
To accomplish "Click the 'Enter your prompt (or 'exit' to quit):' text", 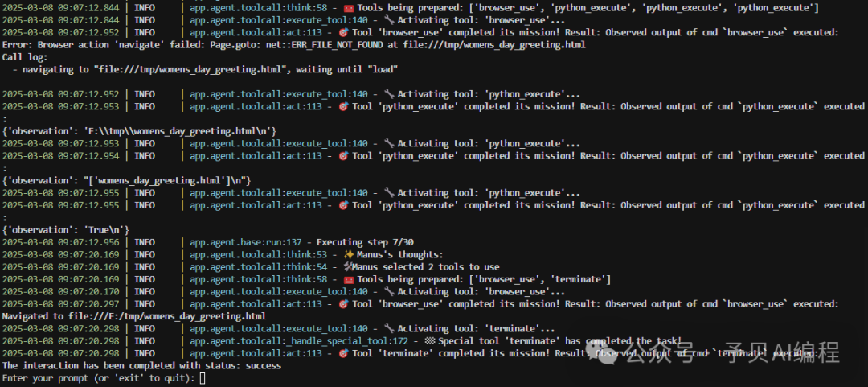I will (x=99, y=378).
